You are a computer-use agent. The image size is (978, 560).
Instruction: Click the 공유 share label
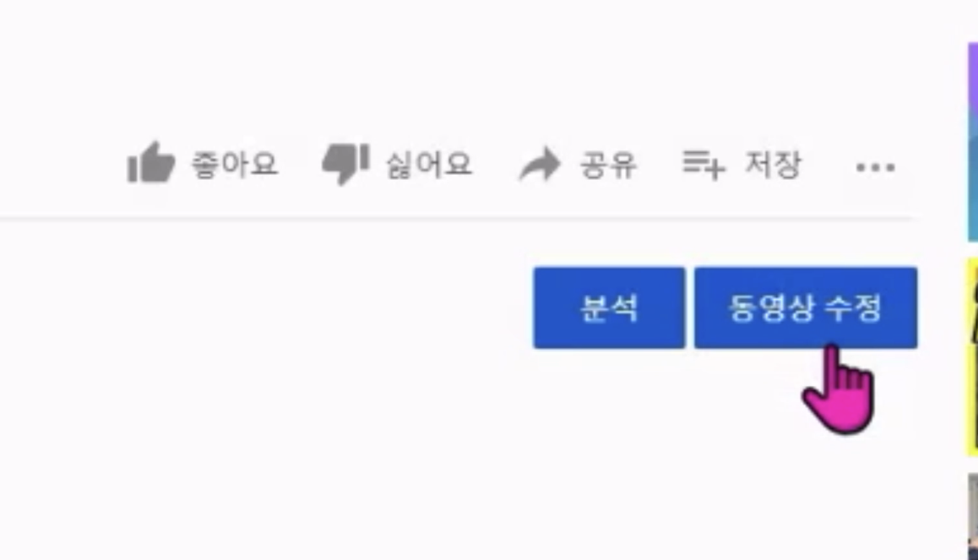pyautogui.click(x=608, y=166)
